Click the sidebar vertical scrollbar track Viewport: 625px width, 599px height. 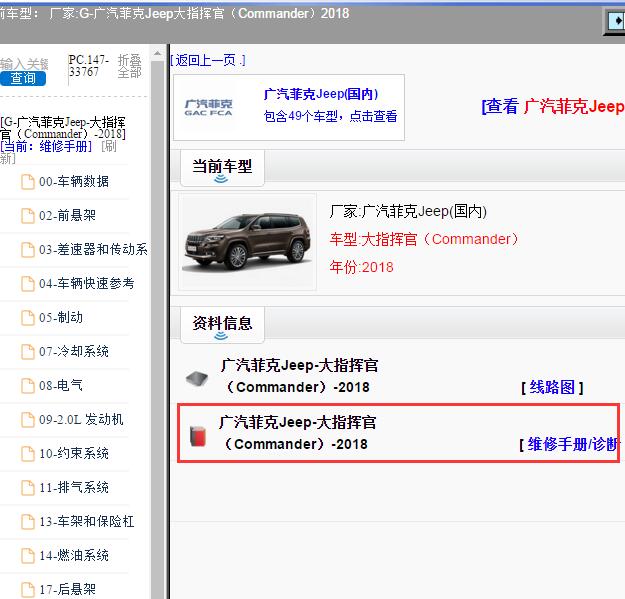(157, 331)
